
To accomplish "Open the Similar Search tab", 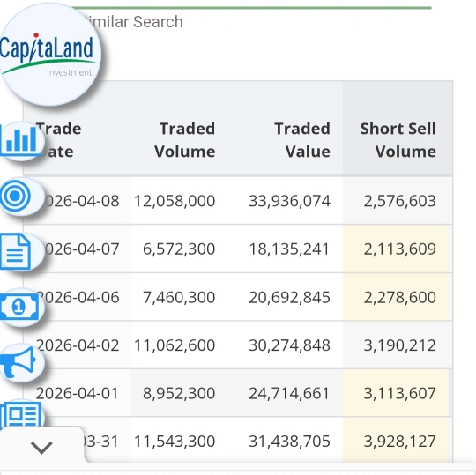I will (134, 22).
